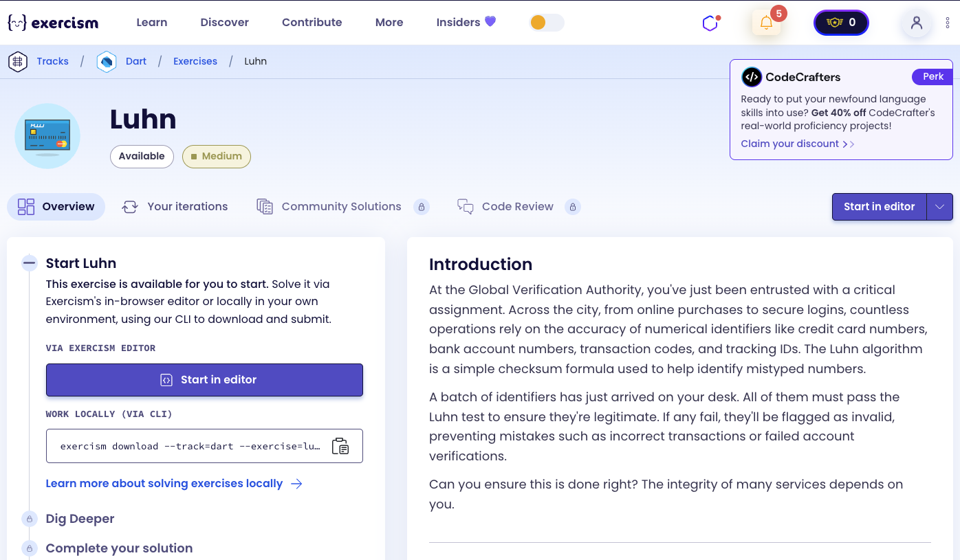Toggle the theme switch in header
This screenshot has width=960, height=560.
(547, 23)
